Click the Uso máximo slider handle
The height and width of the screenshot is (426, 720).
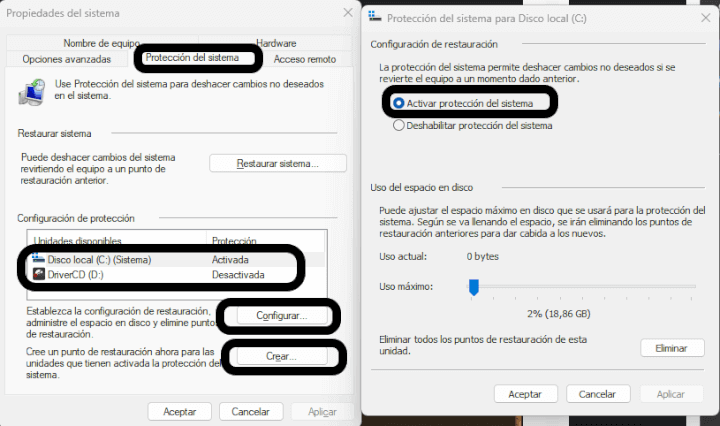pos(474,287)
